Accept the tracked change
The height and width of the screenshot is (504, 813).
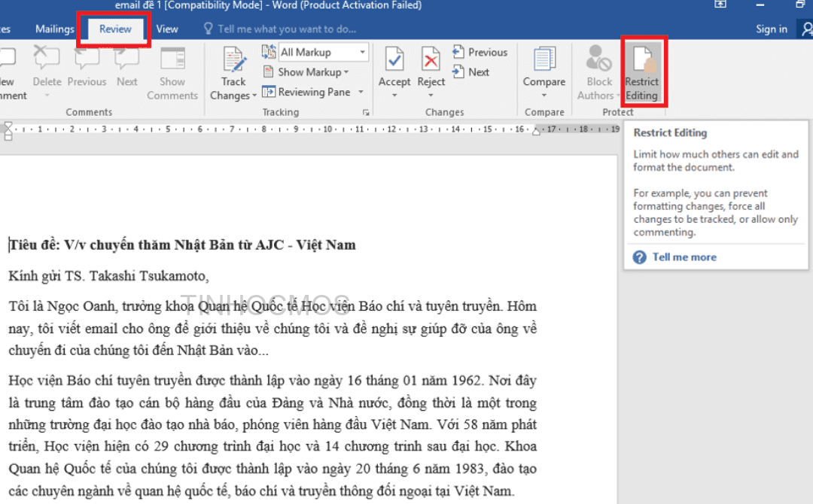coord(394,66)
